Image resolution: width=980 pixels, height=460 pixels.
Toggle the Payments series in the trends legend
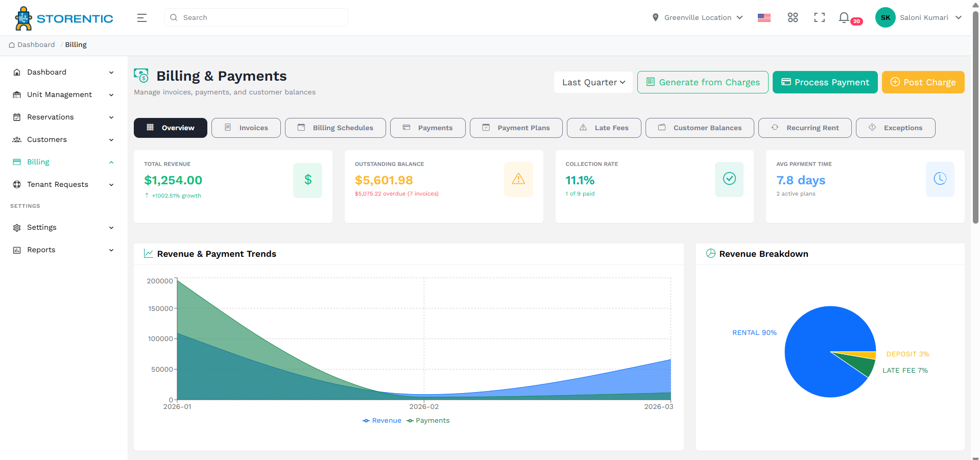(428, 420)
